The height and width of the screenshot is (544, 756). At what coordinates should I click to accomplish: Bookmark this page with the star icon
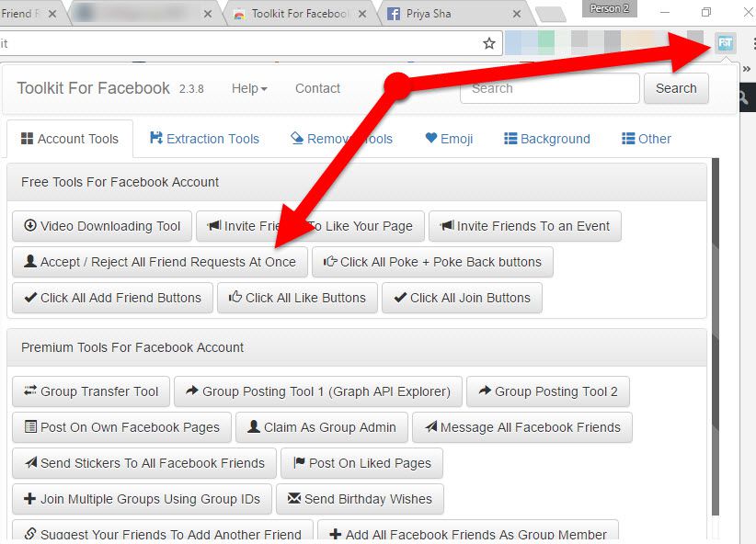tap(489, 43)
